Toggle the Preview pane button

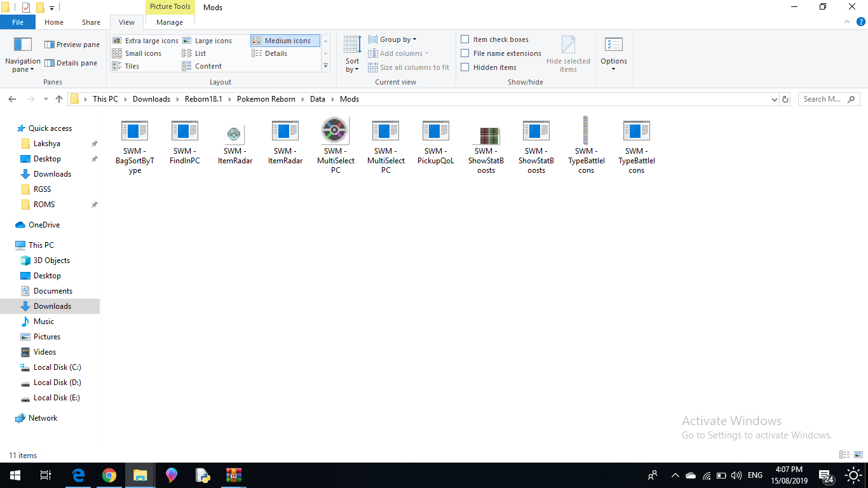72,44
